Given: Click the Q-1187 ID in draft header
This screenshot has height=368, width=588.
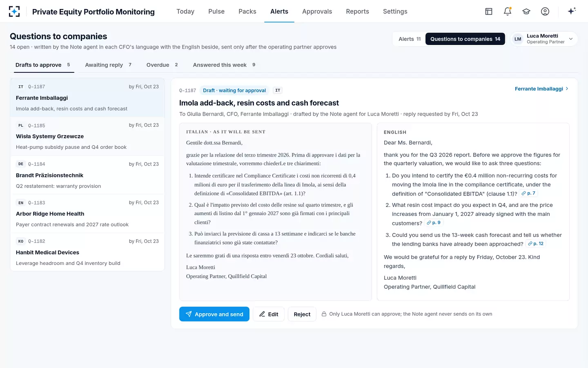Looking at the screenshot, I should click(x=187, y=90).
